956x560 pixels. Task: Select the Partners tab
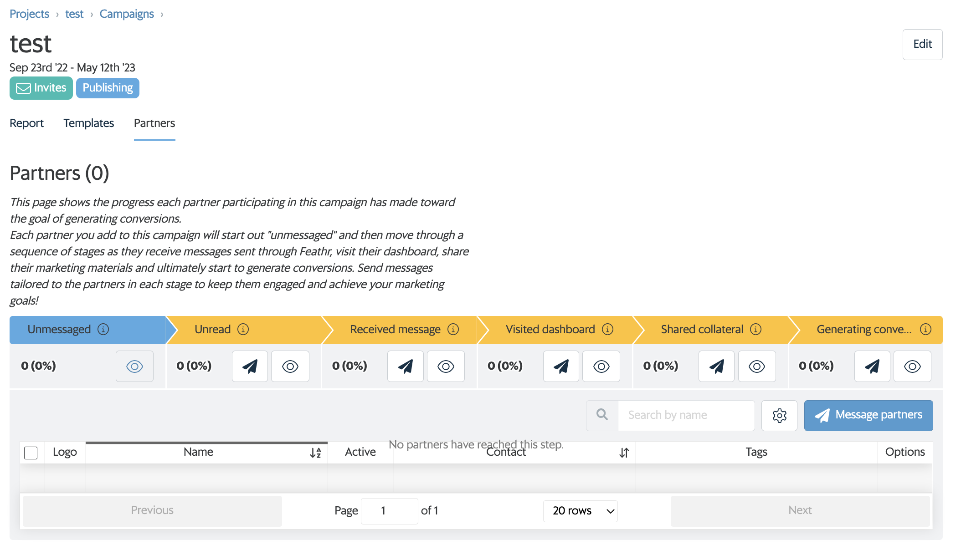tap(154, 123)
